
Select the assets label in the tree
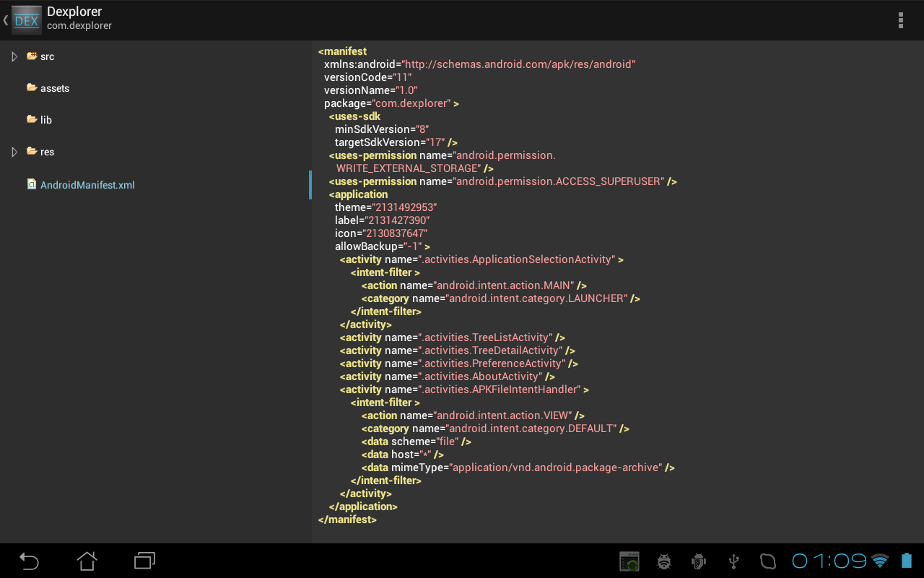55,88
